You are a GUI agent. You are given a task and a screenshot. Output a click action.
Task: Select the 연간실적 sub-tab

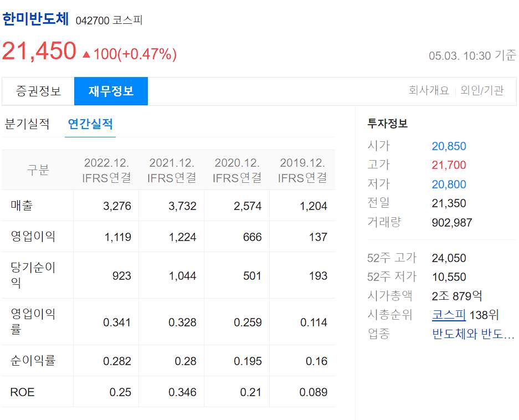tap(90, 124)
